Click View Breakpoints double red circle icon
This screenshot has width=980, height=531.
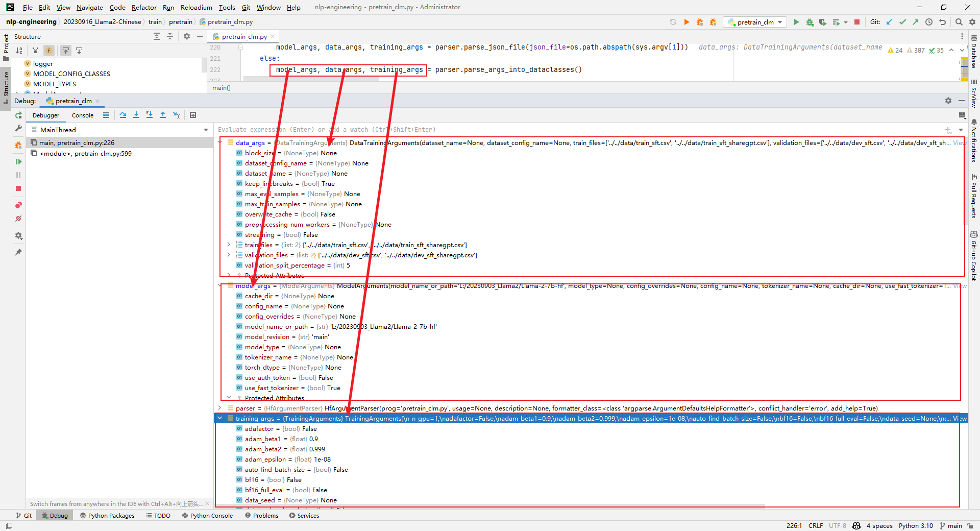click(18, 205)
